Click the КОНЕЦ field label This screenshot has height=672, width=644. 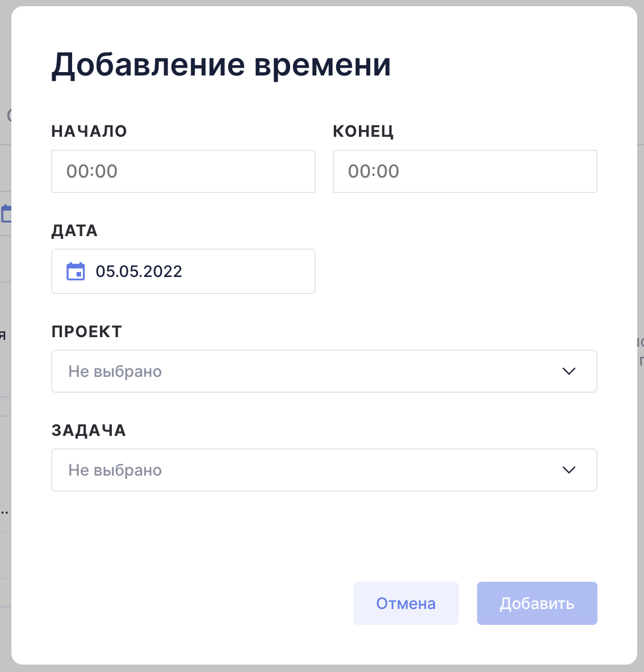363,131
